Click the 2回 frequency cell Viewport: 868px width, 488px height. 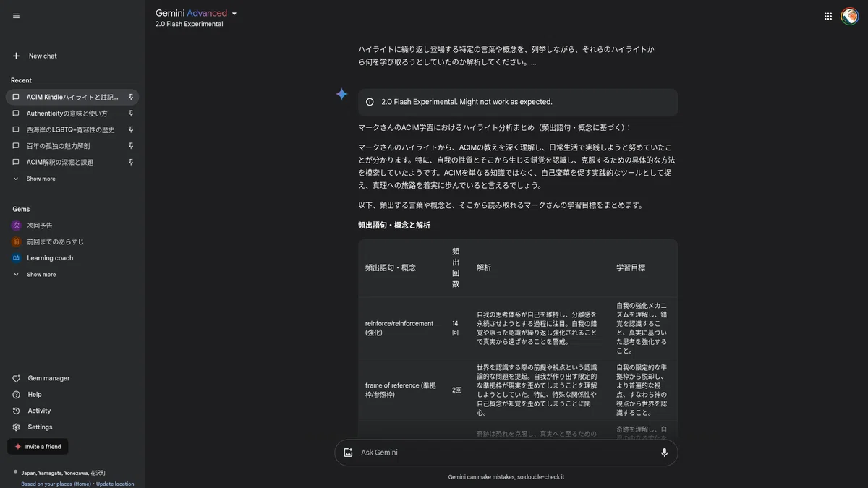(x=456, y=390)
